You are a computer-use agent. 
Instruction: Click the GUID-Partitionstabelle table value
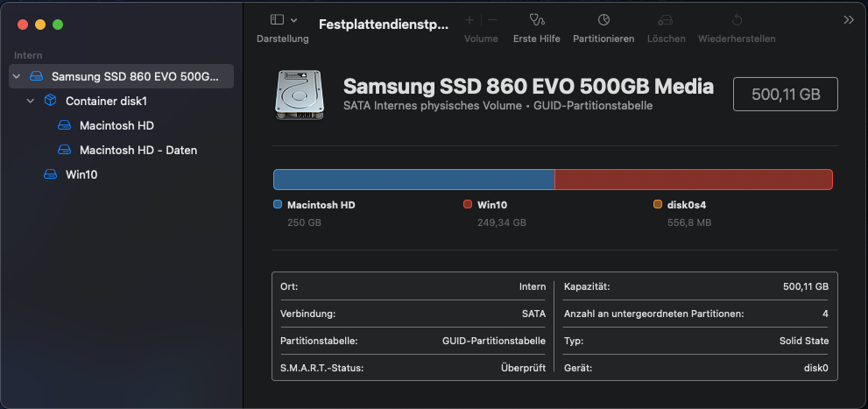pos(494,341)
